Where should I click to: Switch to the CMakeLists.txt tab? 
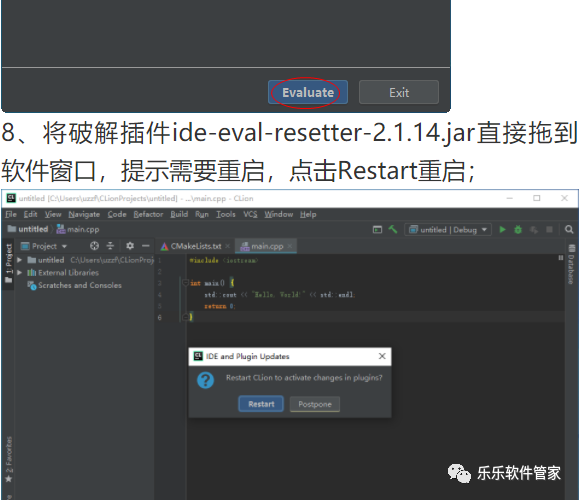[x=196, y=246]
